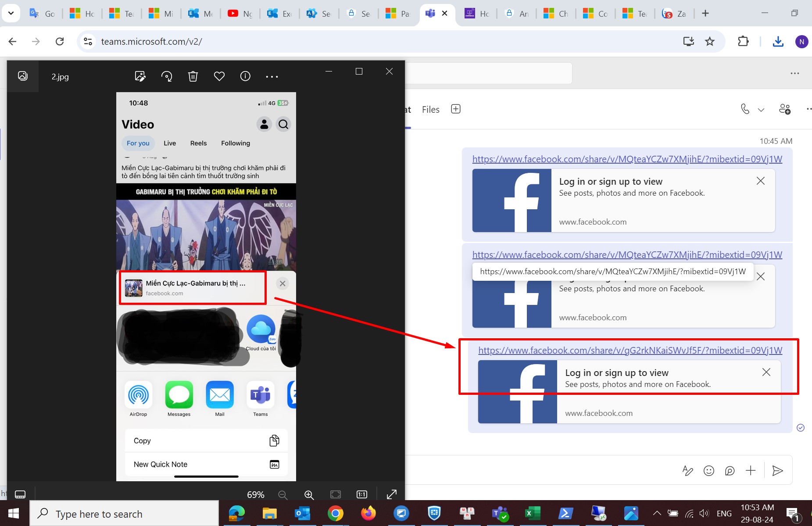Open the Windows Start menu
Viewport: 812px width, 526px height.
coord(14,513)
